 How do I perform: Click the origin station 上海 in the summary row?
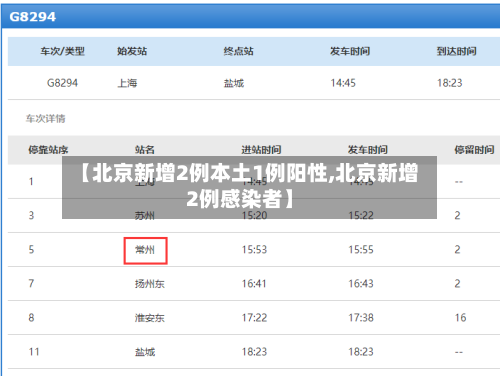pos(127,83)
